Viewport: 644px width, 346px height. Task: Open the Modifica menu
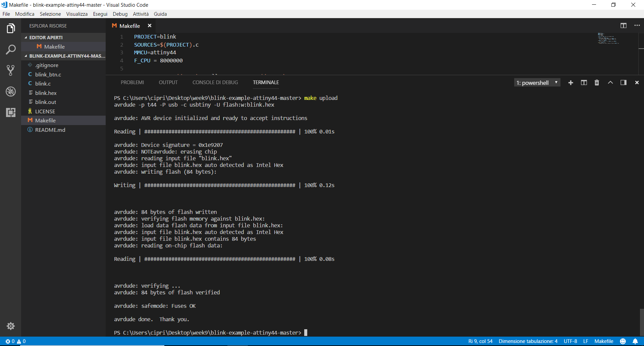pos(24,14)
